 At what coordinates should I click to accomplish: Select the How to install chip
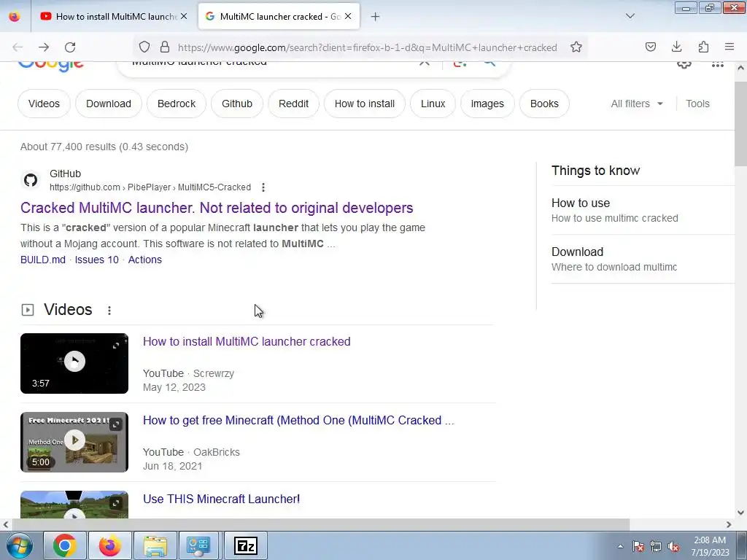[x=365, y=104]
